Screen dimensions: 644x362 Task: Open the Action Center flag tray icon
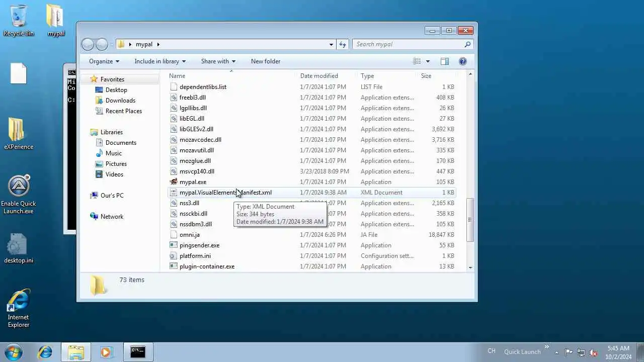[x=569, y=352]
